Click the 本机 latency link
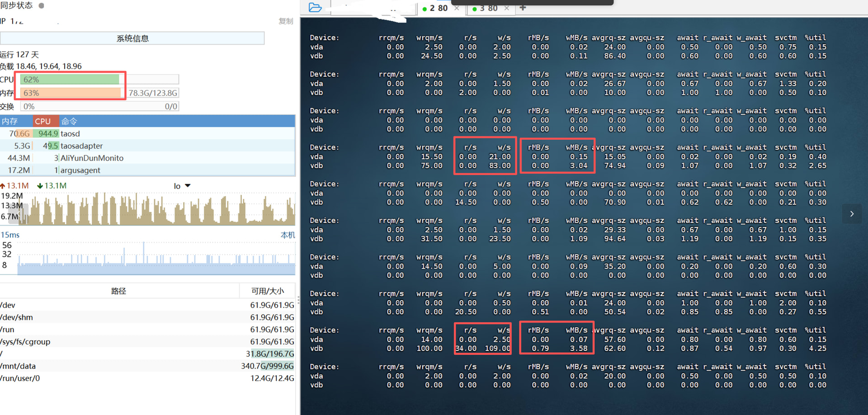 click(288, 235)
